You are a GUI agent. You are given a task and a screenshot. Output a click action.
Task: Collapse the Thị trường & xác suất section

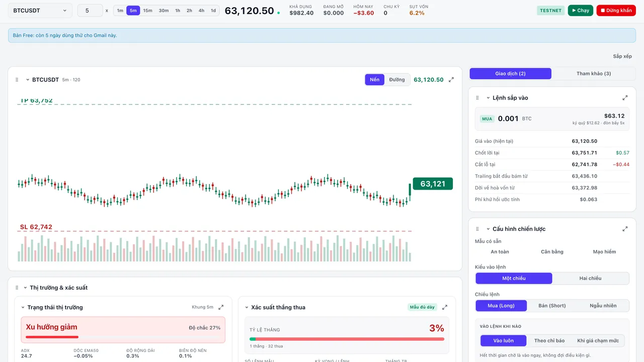click(x=25, y=288)
